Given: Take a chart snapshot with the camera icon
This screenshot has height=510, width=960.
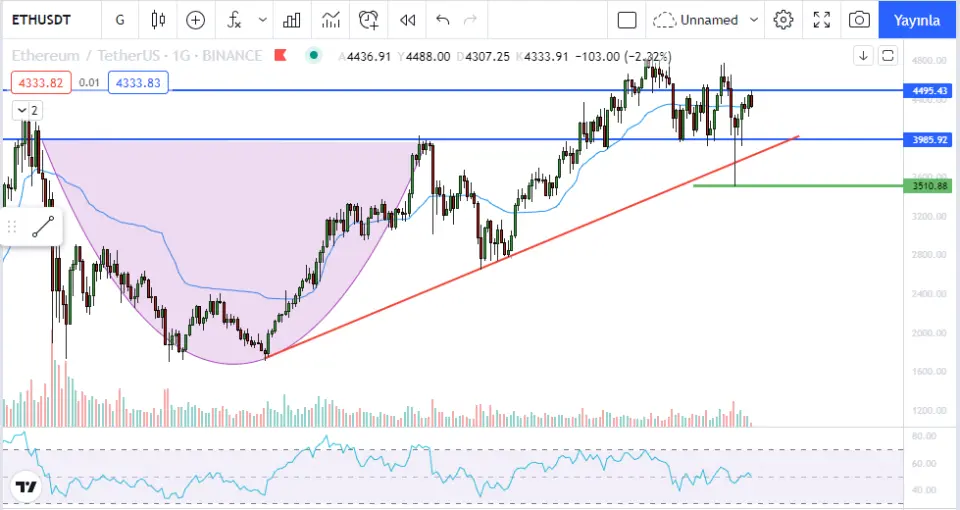Looking at the screenshot, I should point(858,20).
